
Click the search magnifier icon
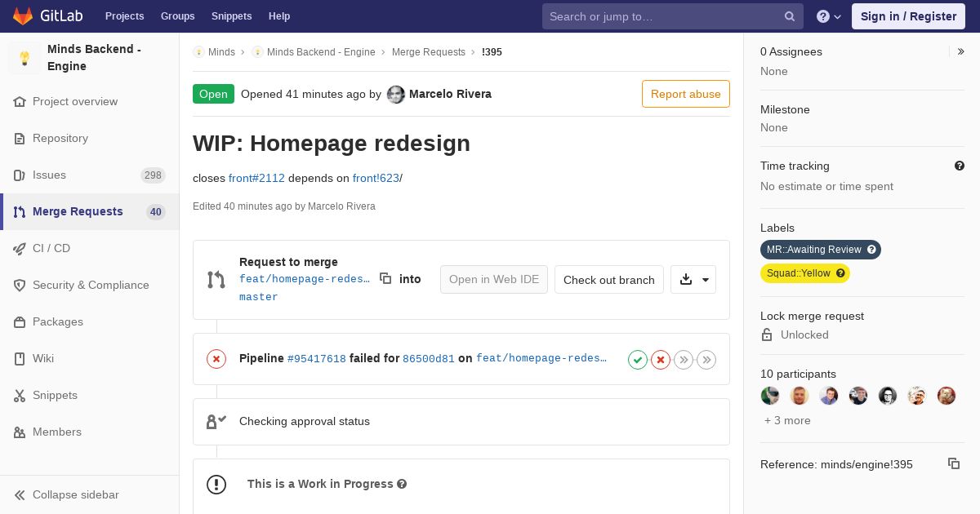(790, 16)
